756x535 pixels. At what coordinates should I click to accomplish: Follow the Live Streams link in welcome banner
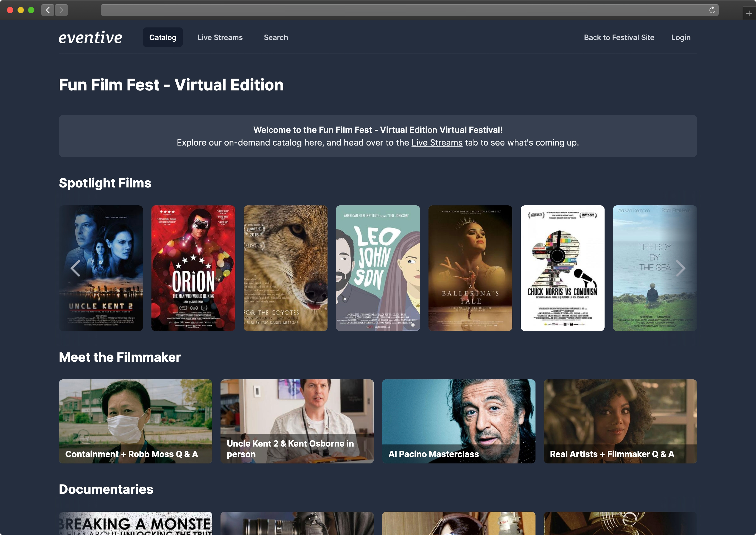tap(437, 143)
